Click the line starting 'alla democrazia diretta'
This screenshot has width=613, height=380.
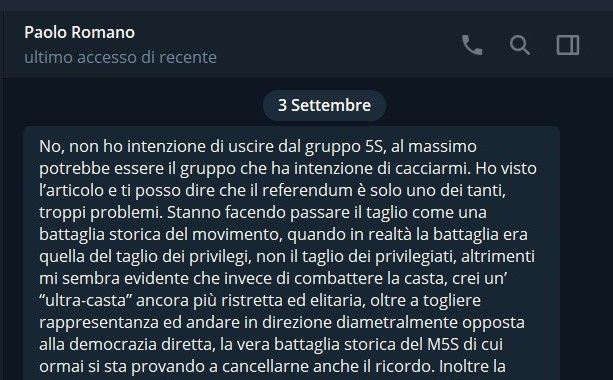[271, 344]
